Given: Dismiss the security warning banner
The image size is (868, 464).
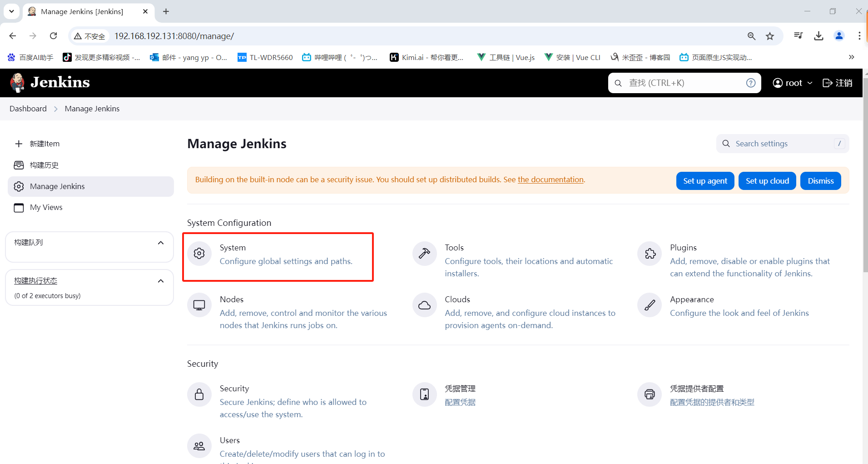Looking at the screenshot, I should (x=820, y=181).
